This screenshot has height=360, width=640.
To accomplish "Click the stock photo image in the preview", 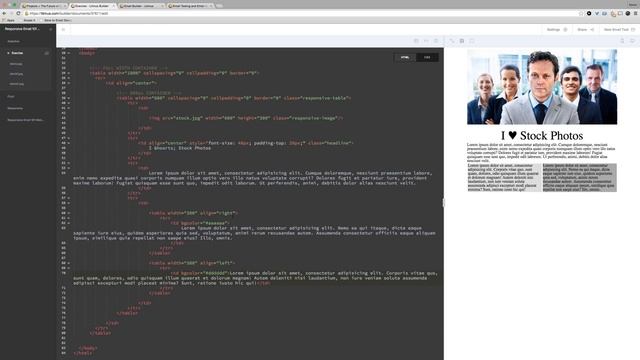I will 542,87.
